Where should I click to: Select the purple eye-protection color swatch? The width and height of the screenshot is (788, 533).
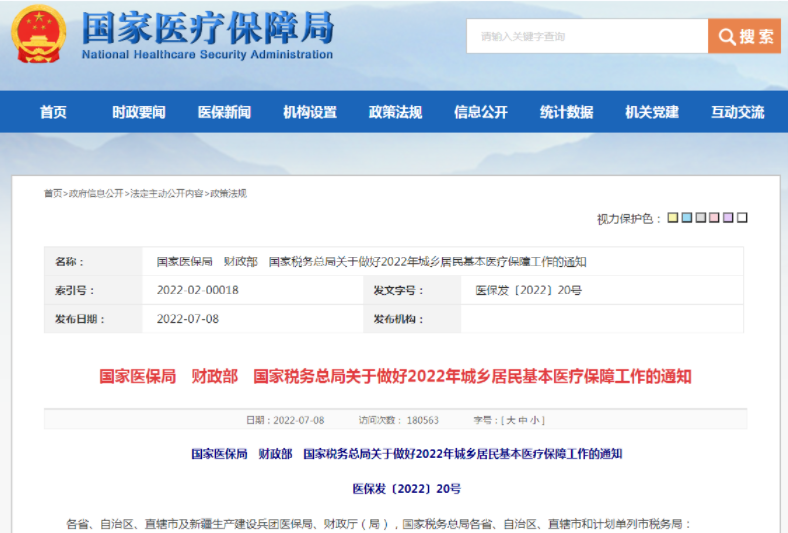tap(729, 218)
